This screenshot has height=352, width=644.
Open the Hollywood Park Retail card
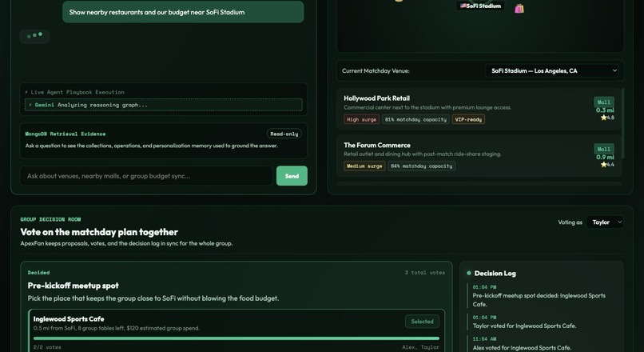tap(479, 110)
